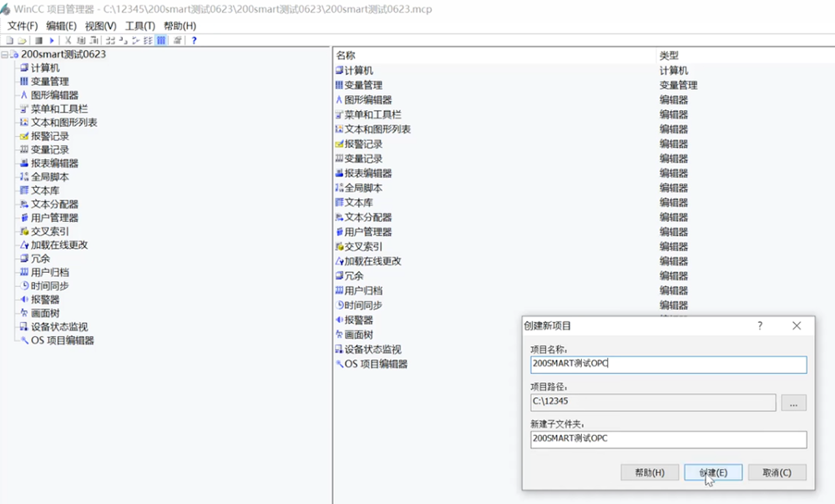Click the New project toolbar icon
The height and width of the screenshot is (504, 835).
click(x=9, y=40)
